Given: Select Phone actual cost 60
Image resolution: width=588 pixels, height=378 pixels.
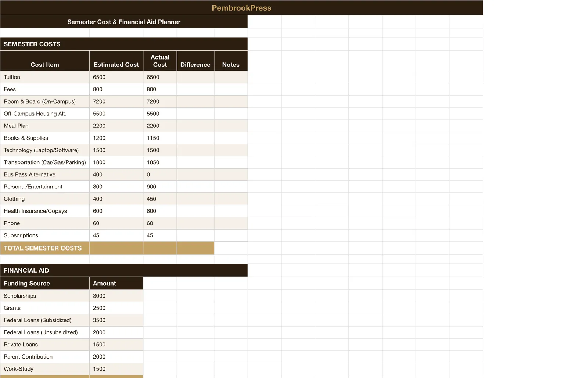Looking at the screenshot, I should coord(160,223).
